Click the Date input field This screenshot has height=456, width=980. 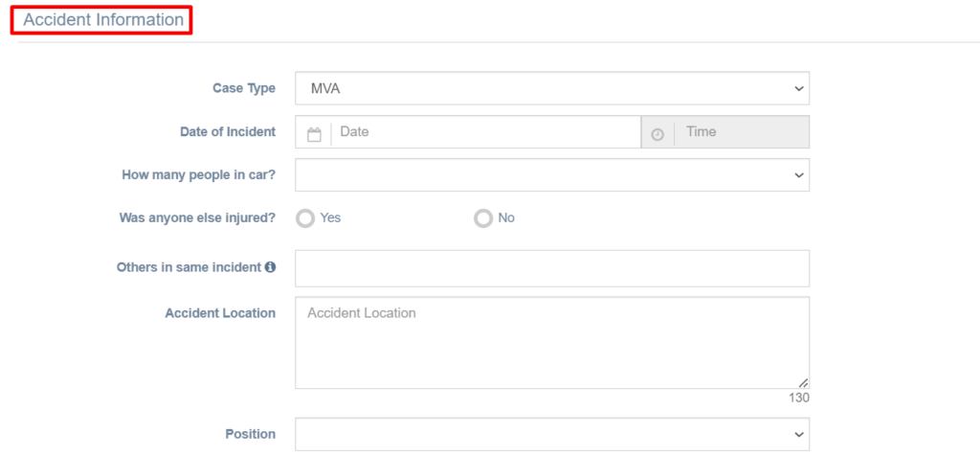(485, 132)
